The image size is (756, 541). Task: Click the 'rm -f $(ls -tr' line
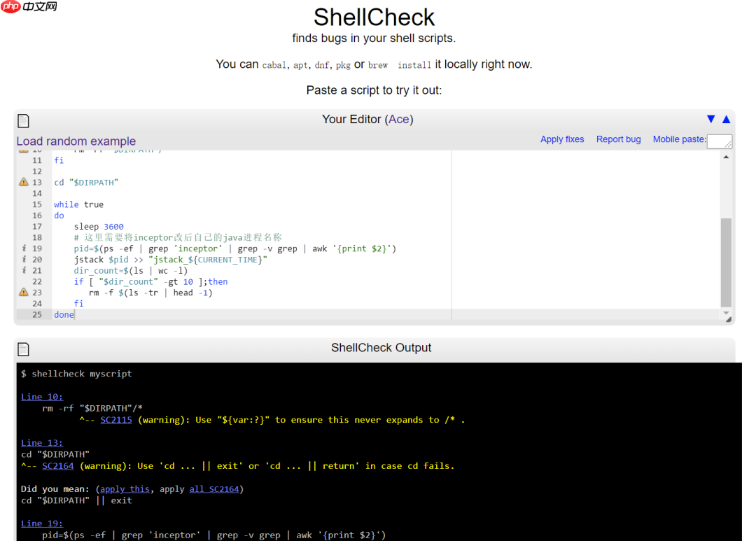(151, 293)
